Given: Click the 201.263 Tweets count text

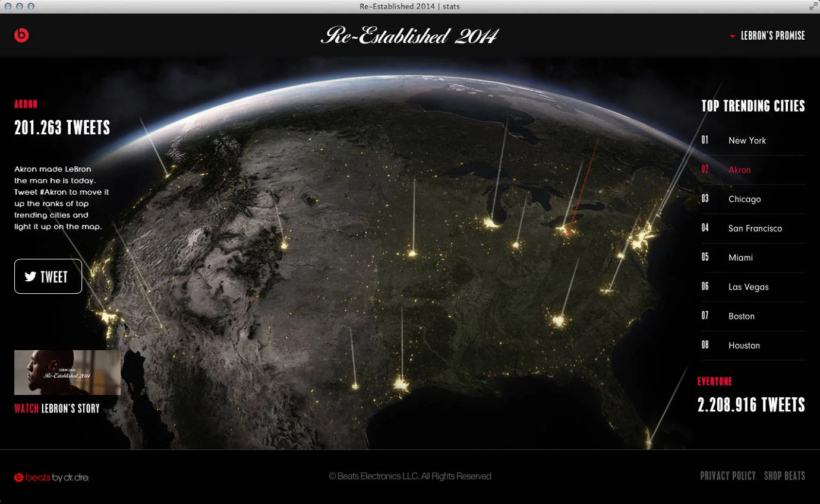Looking at the screenshot, I should 62,128.
